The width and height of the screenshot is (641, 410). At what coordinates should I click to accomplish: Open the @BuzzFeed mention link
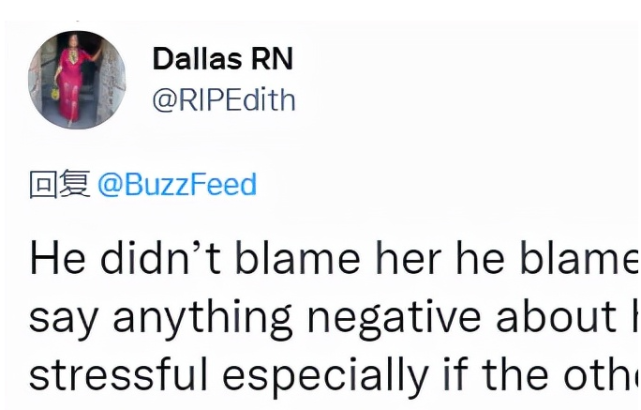176,185
